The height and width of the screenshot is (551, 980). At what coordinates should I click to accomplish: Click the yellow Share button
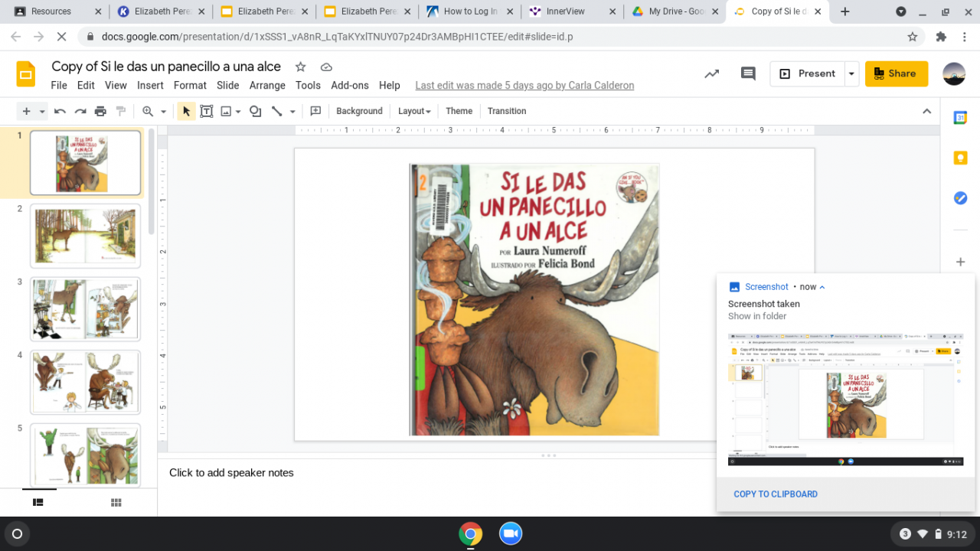coord(896,73)
